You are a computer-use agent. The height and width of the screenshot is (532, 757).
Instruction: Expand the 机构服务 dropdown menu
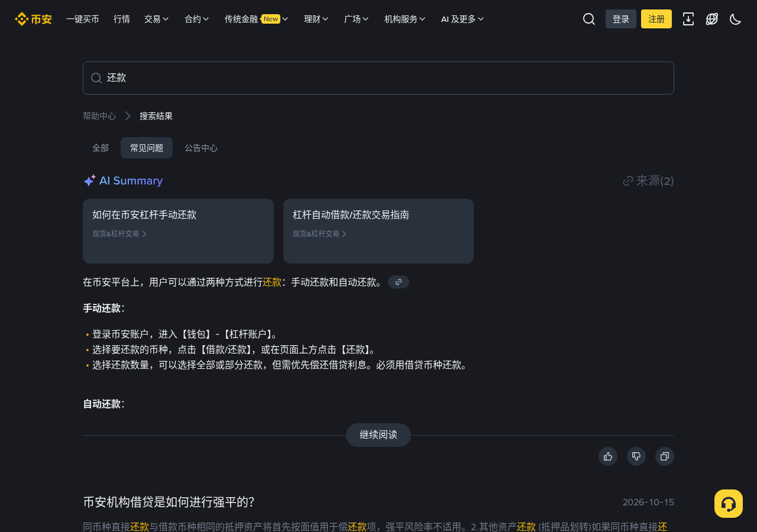[x=405, y=19]
